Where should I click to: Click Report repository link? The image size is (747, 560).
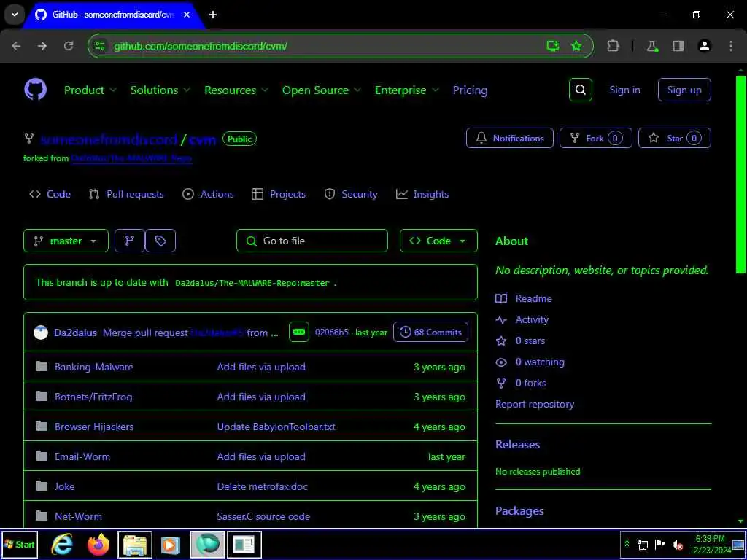[535, 404]
